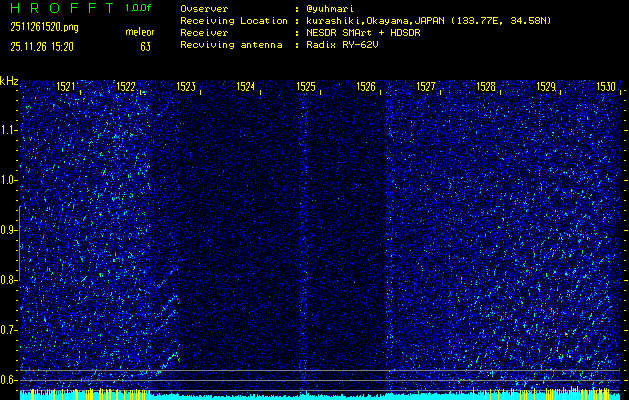
Task: Click the cyan signal level graph at bottom
Action: pos(320,395)
